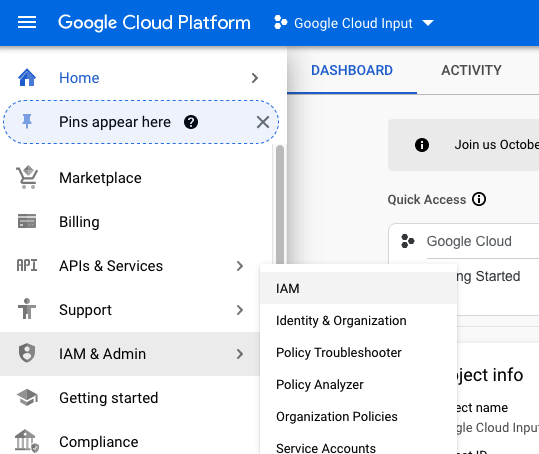539x454 pixels.
Task: Expand the APIs & Services chevron
Action: pyautogui.click(x=240, y=266)
